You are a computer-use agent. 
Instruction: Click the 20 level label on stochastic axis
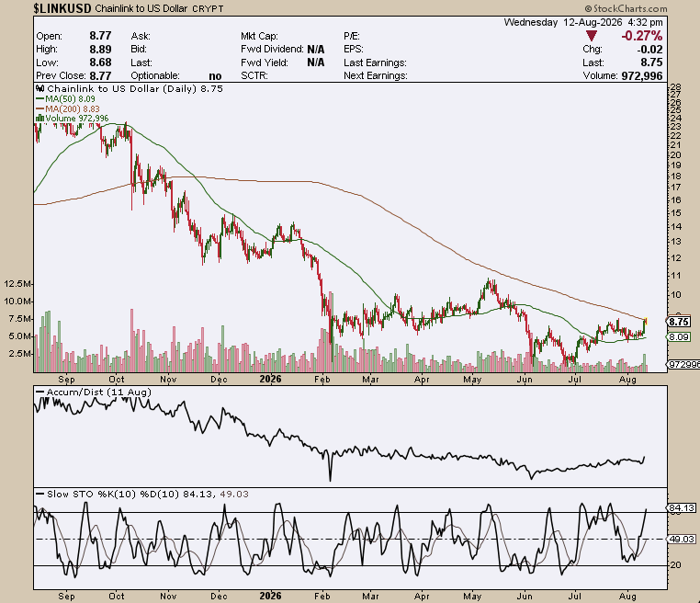[676, 565]
